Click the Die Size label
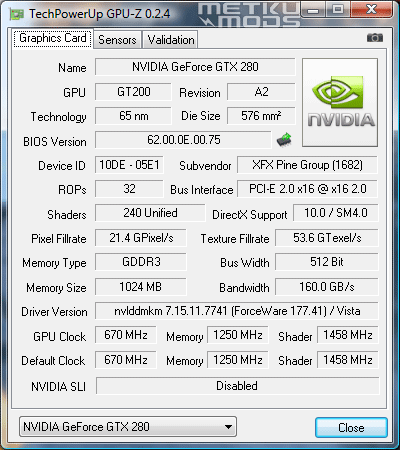This screenshot has height=450, width=400. (x=200, y=116)
